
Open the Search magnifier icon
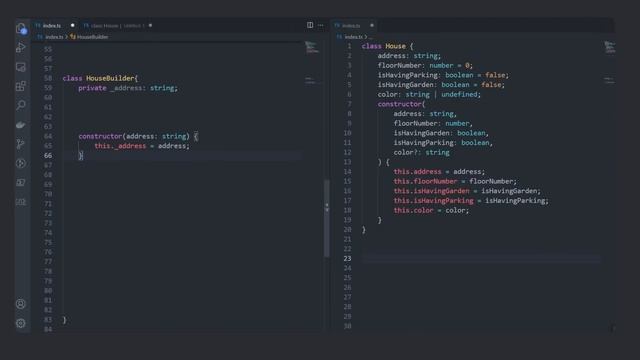pos(21,105)
